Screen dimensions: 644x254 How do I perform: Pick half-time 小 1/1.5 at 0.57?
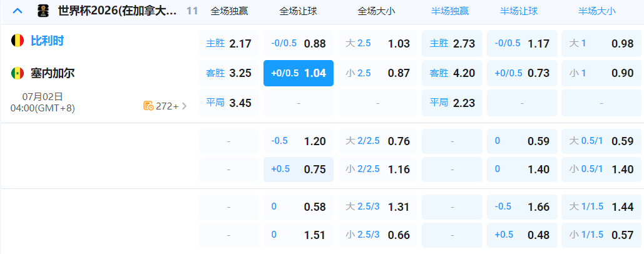(x=601, y=235)
